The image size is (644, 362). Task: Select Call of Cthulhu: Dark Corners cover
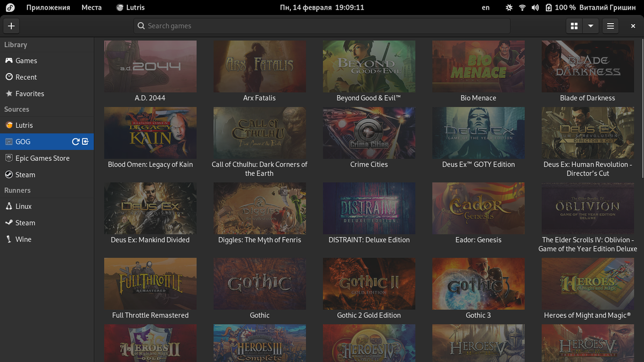tap(260, 133)
